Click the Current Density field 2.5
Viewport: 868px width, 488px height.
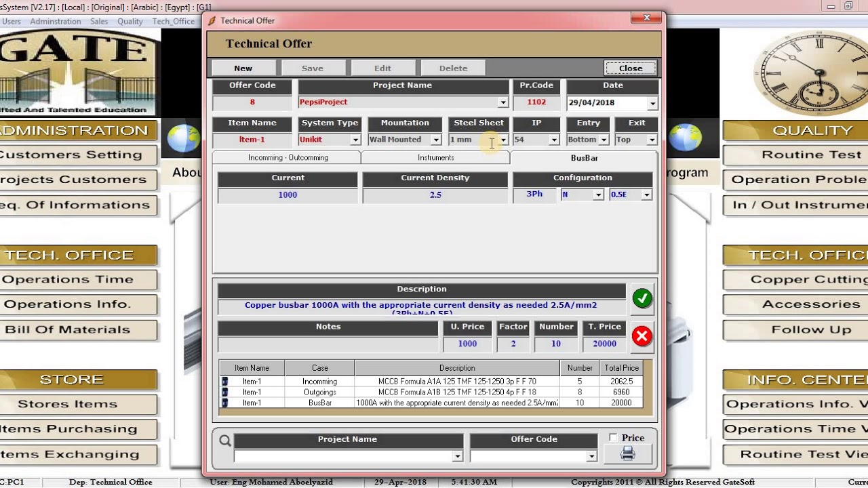click(435, 195)
